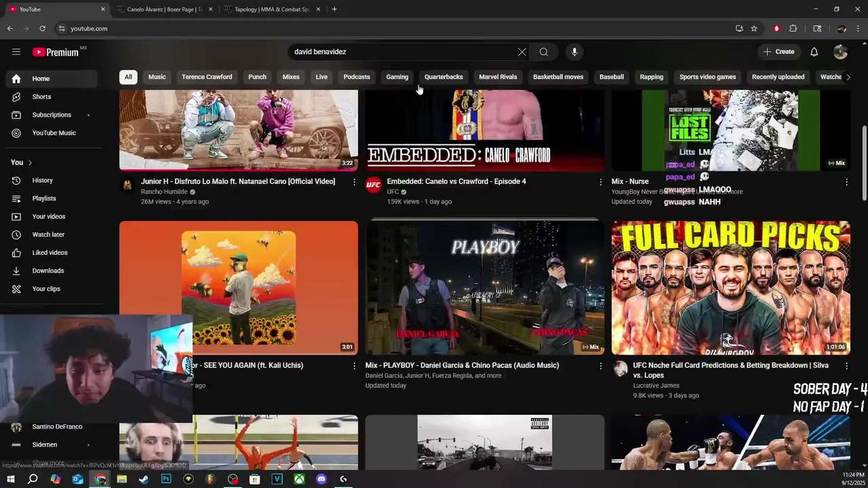868x488 pixels.
Task: Select the Marvel Rivals filter chip
Action: click(498, 77)
